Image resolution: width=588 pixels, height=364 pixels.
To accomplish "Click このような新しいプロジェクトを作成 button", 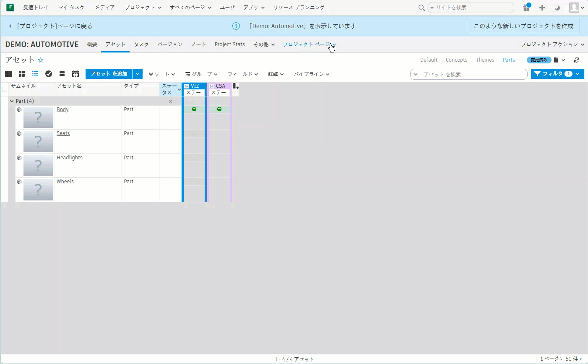I will (x=523, y=26).
